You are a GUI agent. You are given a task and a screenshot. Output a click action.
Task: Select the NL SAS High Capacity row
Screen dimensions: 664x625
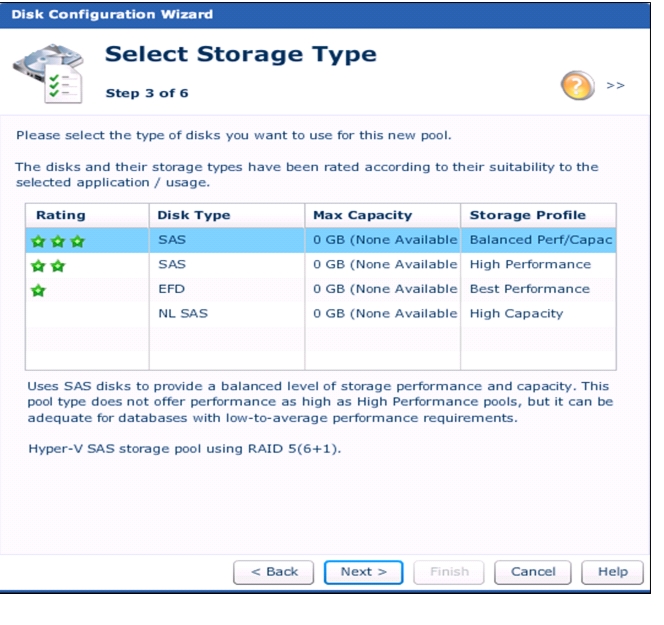pos(321,314)
